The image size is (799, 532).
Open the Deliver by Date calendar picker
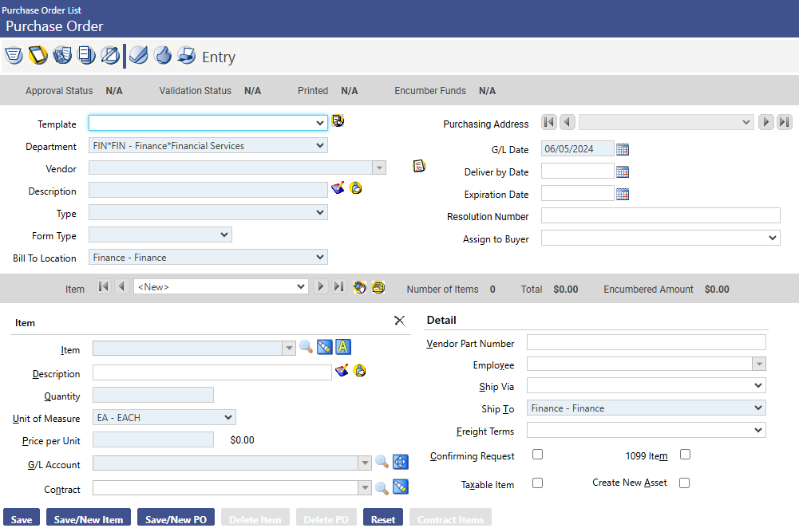click(623, 171)
